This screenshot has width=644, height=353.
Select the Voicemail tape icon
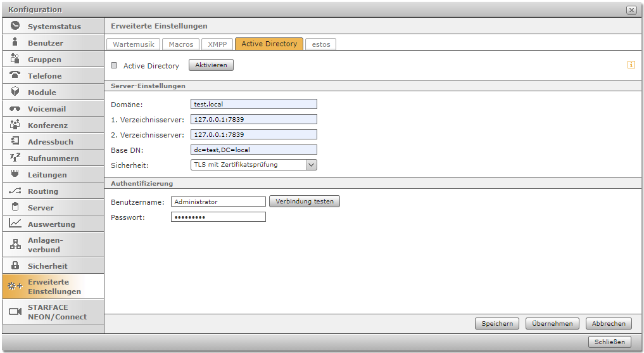click(15, 109)
